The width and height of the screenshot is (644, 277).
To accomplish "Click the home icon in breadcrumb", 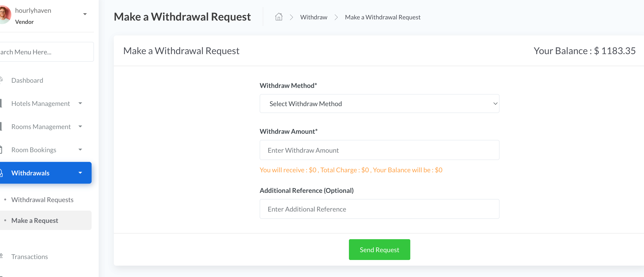I will [x=279, y=17].
